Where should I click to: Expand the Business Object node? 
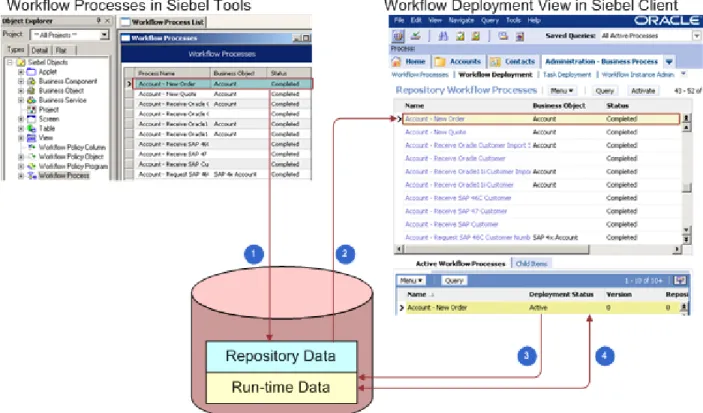pyautogui.click(x=21, y=91)
